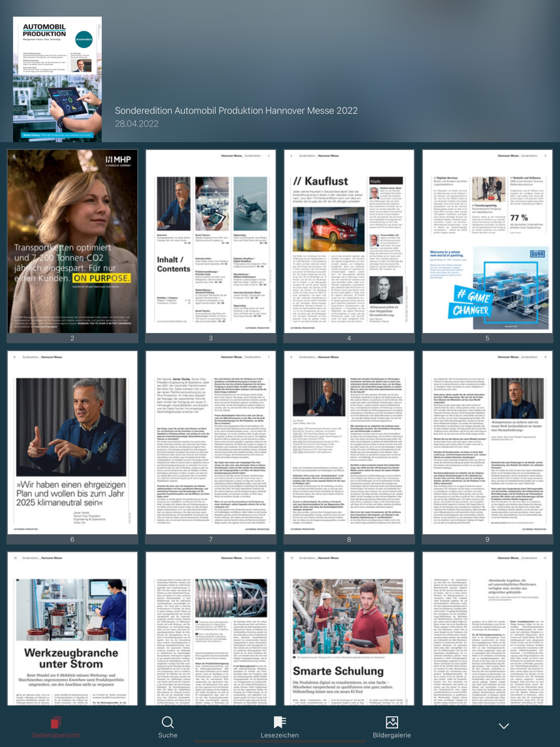Select the Bildergalerie tab label
The image size is (560, 747).
coord(392,735)
